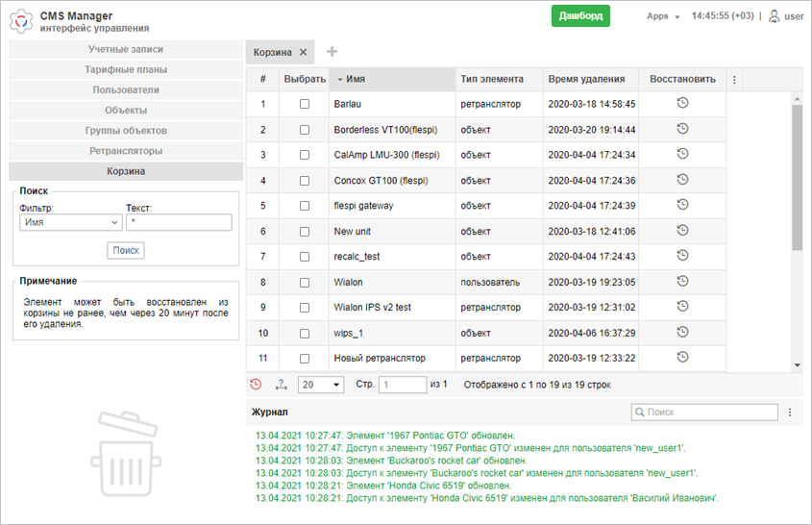Check the checkbox for Barlau

305,104
